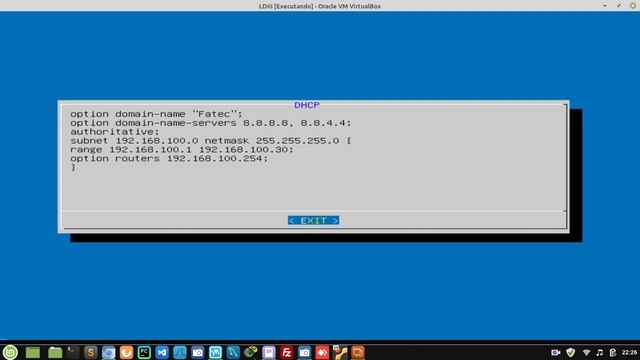Click the domain-name-servers 8.8.8.8 line
The height and width of the screenshot is (360, 640).
click(211, 123)
